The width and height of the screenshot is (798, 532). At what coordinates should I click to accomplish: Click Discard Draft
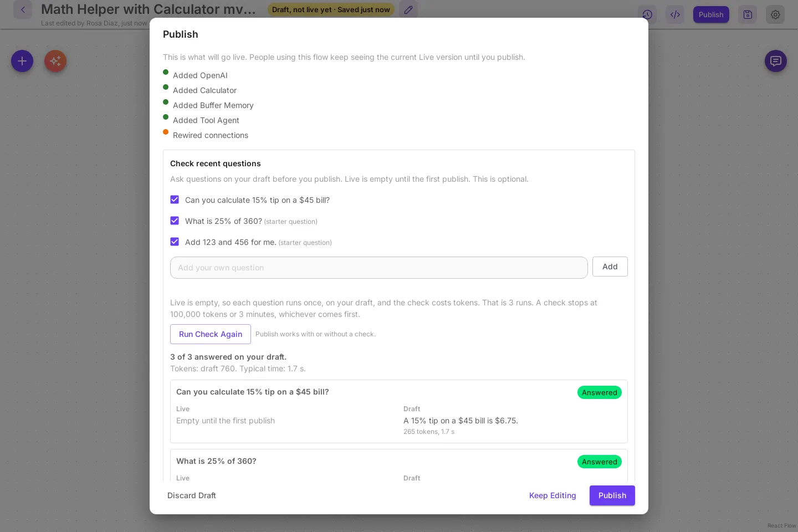192,495
